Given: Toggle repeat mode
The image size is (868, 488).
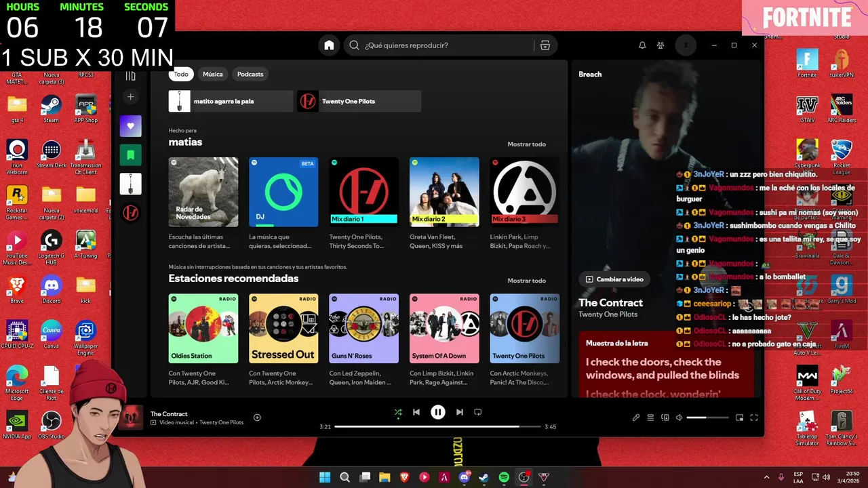Looking at the screenshot, I should pyautogui.click(x=478, y=412).
